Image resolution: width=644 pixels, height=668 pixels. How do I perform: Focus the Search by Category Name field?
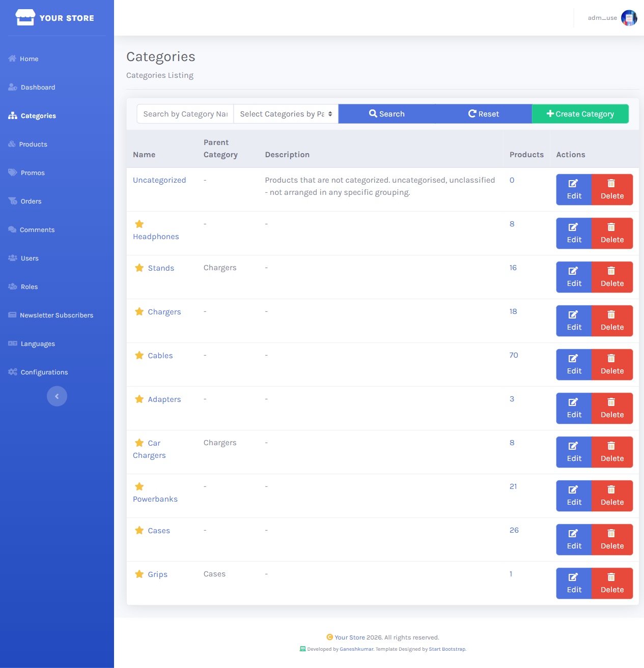[x=185, y=114]
